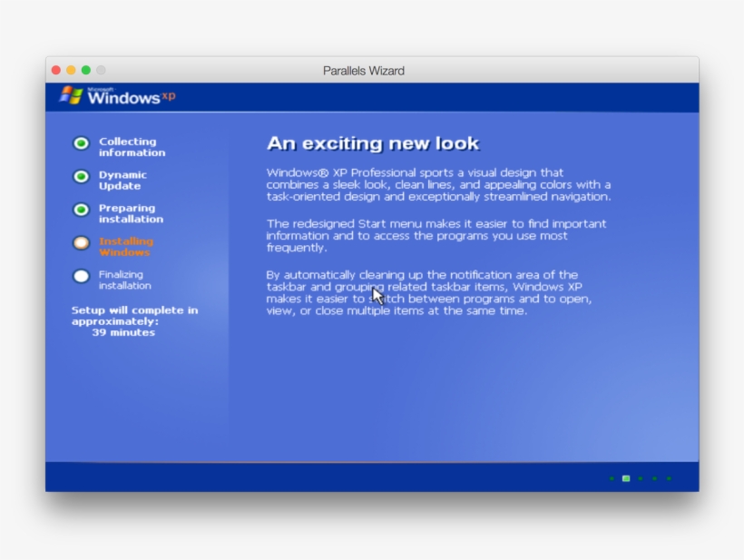Click the Dynamic Update step indicator
The width and height of the screenshot is (744, 560).
[81, 177]
